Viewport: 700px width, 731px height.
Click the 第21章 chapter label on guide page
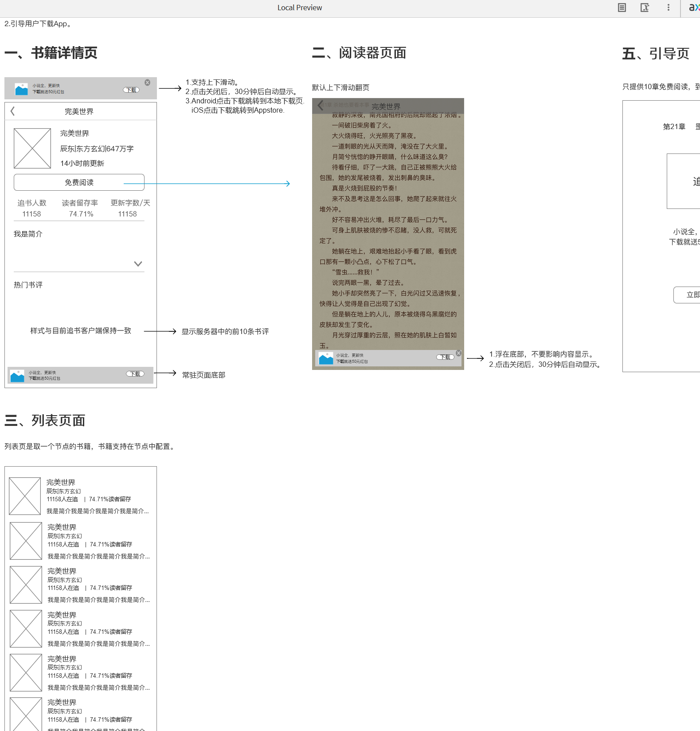(674, 126)
